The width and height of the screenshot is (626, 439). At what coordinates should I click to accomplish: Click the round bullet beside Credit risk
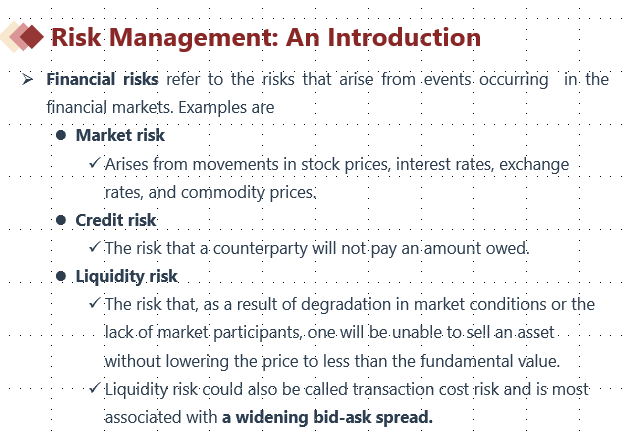(x=61, y=220)
